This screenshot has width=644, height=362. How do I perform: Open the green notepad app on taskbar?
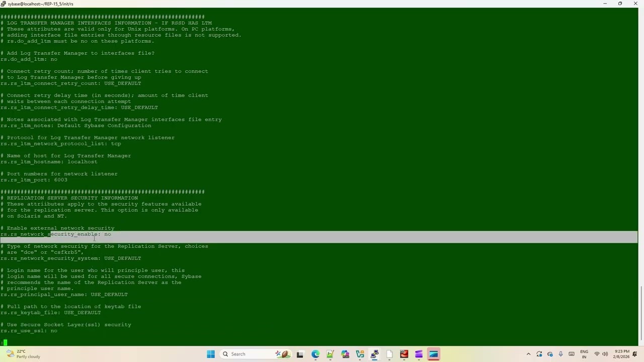[x=330, y=354]
